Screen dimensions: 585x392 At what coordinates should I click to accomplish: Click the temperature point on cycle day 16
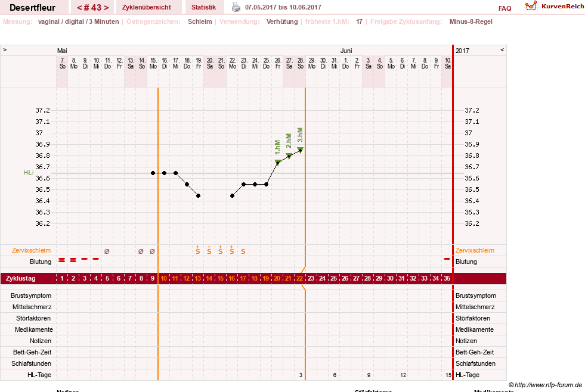[x=233, y=195]
